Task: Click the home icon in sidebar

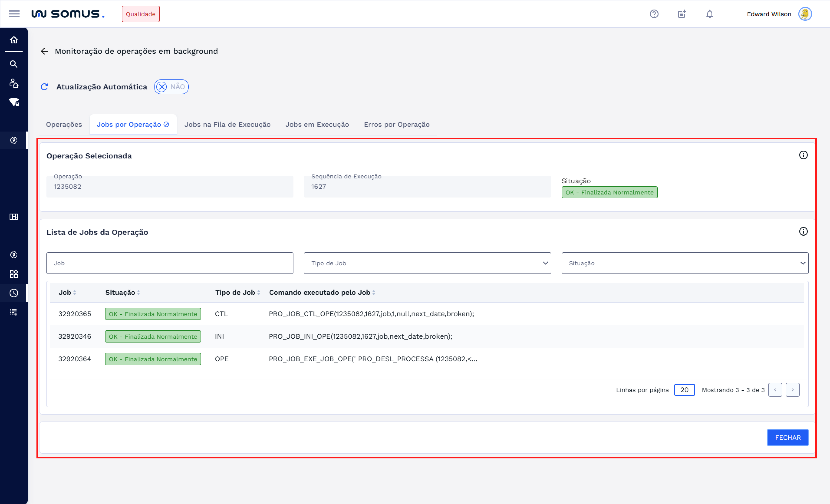Action: point(14,40)
